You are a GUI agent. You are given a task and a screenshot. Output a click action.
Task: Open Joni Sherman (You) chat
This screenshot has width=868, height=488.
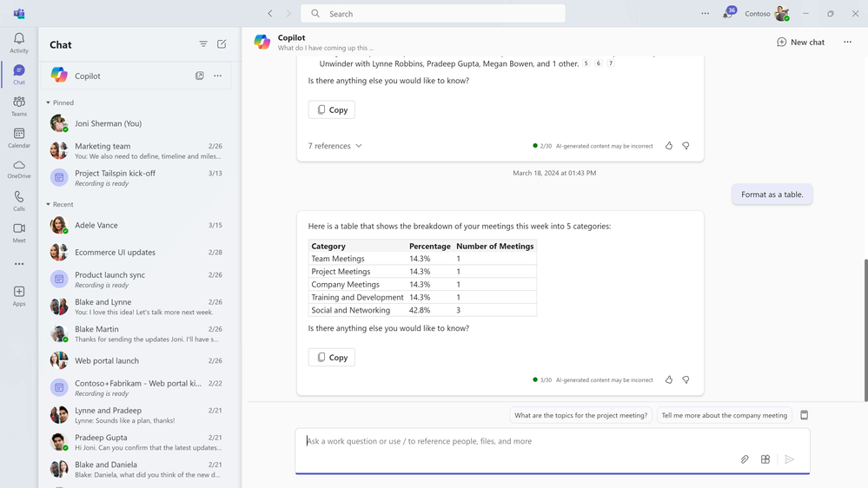pos(136,123)
